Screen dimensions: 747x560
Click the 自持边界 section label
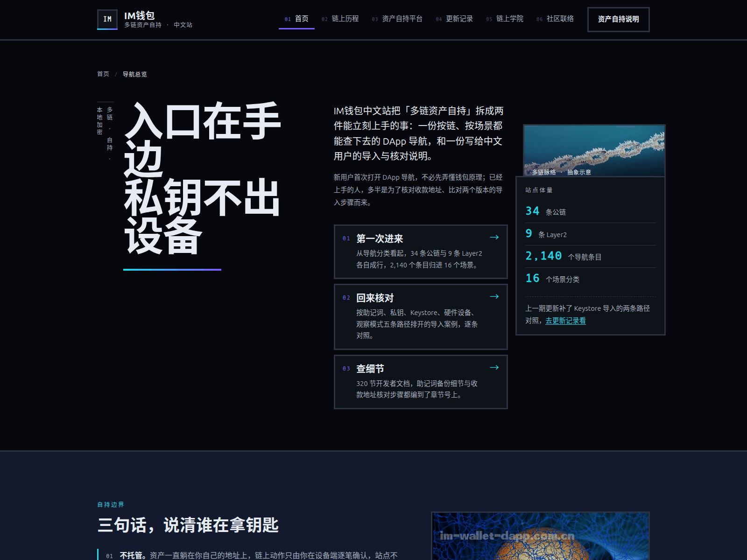(111, 504)
